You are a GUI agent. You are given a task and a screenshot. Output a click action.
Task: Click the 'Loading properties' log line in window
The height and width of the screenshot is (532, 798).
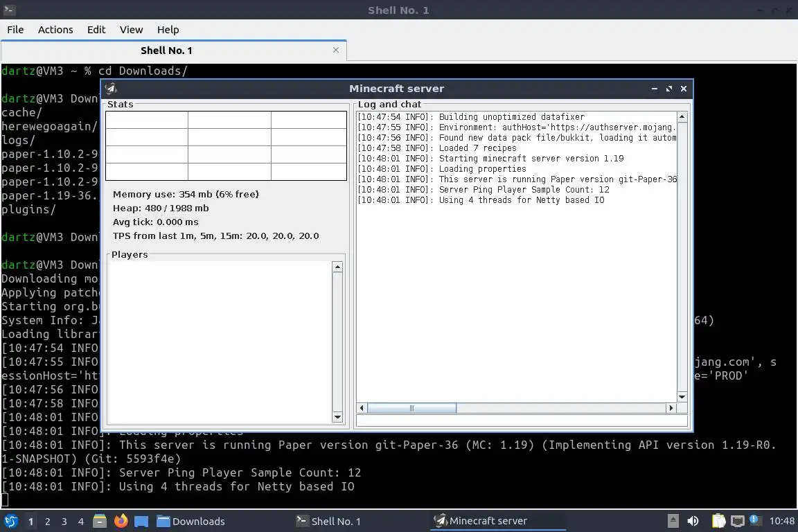tap(442, 169)
